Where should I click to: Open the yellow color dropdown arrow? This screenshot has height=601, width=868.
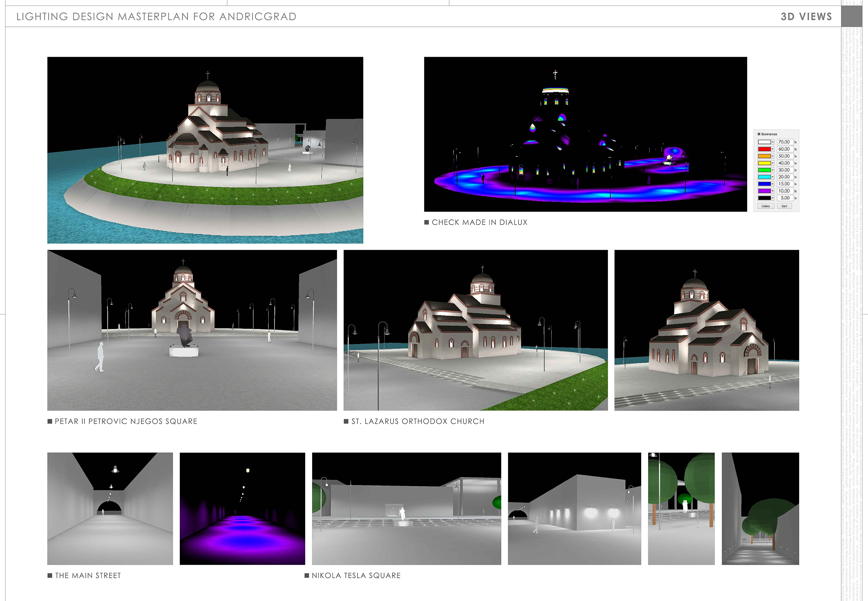[773, 163]
